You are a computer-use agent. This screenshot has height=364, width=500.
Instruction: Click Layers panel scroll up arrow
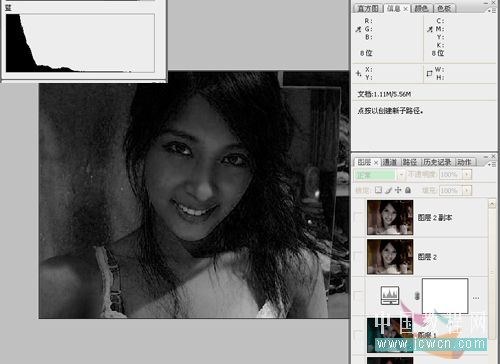[x=492, y=204]
